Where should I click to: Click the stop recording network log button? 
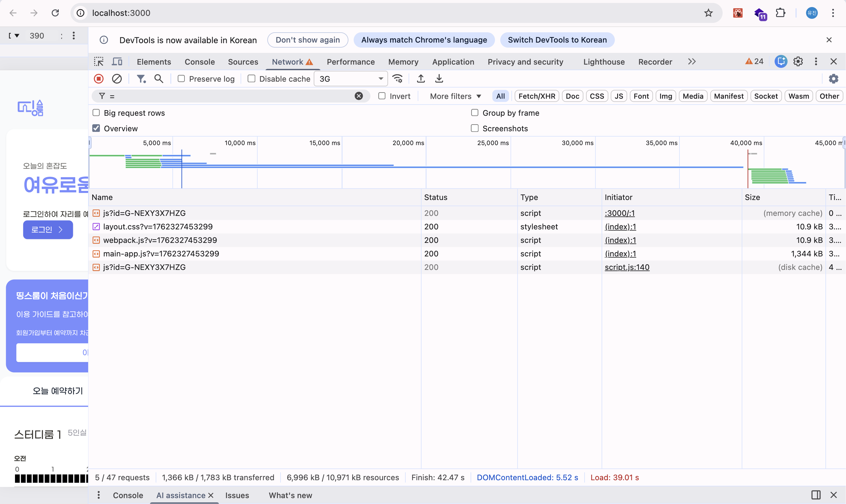click(x=99, y=79)
